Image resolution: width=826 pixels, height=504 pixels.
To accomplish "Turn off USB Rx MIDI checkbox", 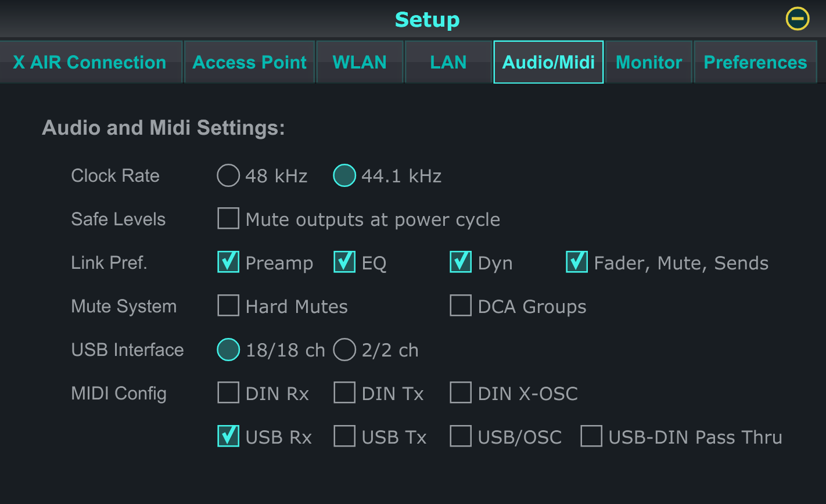I will (x=228, y=437).
